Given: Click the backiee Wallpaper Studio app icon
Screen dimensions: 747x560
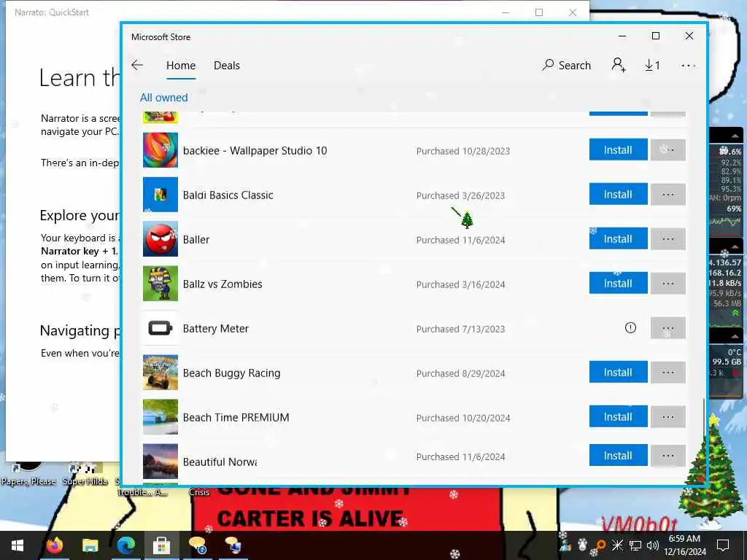Looking at the screenshot, I should [160, 150].
